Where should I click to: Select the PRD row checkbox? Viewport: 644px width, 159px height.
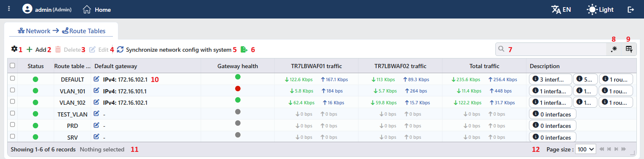pos(12,125)
